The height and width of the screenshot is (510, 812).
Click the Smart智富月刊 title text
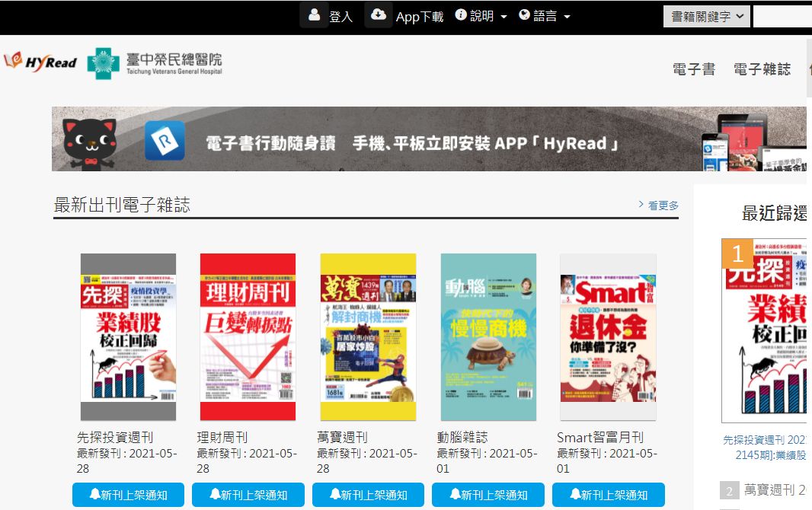(600, 438)
